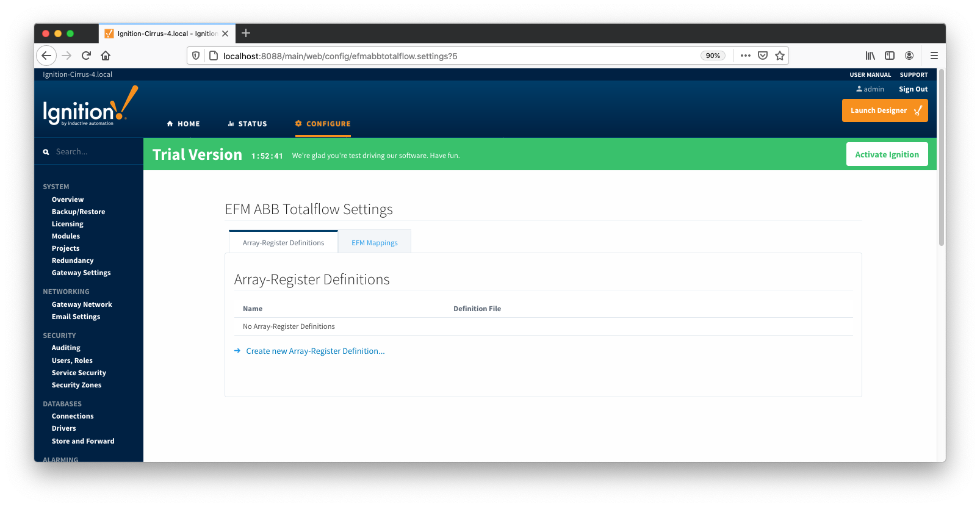Go to the HOME section
This screenshot has height=507, width=980.
pos(183,124)
